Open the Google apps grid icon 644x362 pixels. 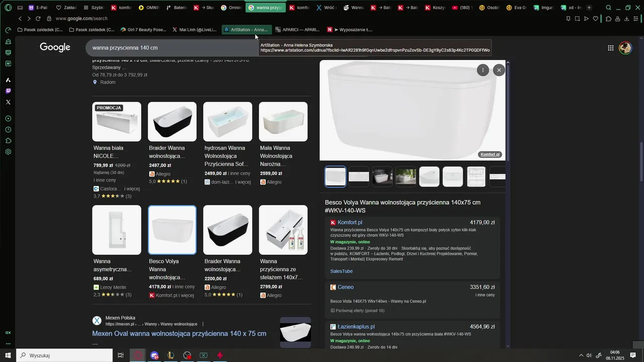coord(610,48)
